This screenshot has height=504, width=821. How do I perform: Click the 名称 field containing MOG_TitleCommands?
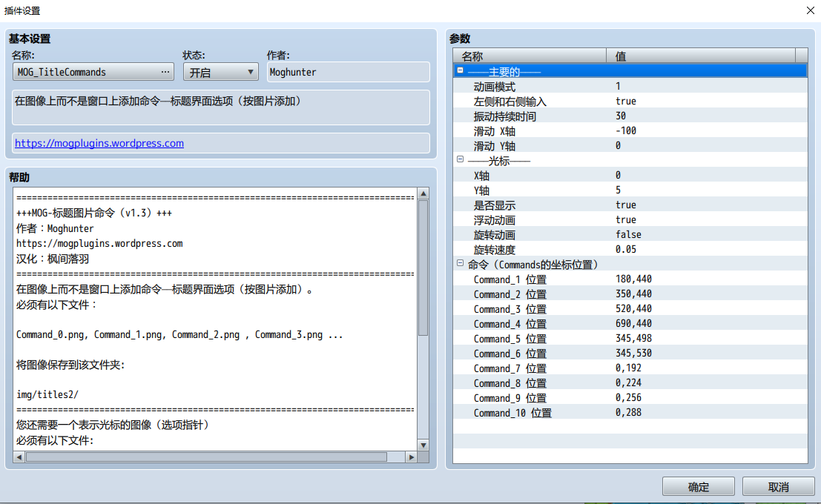pyautogui.click(x=93, y=72)
